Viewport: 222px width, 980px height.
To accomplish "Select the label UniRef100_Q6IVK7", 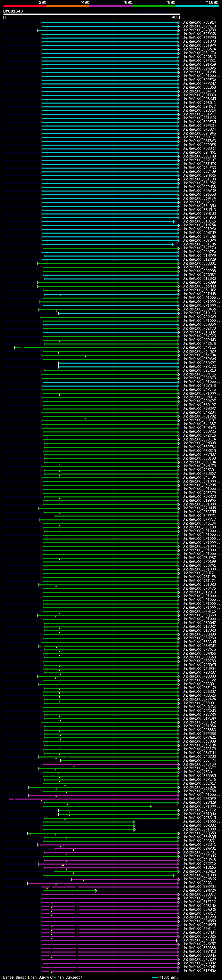I will coord(199,114).
